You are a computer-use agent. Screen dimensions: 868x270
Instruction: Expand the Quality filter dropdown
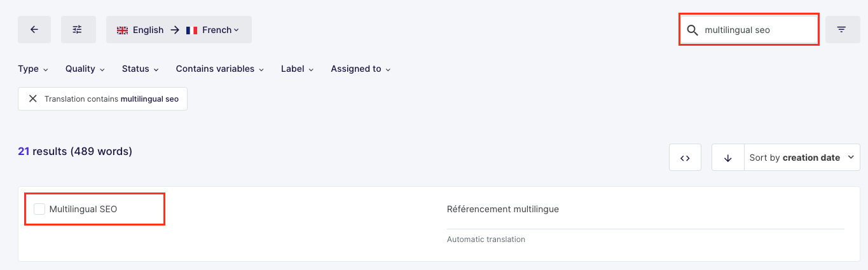click(x=85, y=69)
